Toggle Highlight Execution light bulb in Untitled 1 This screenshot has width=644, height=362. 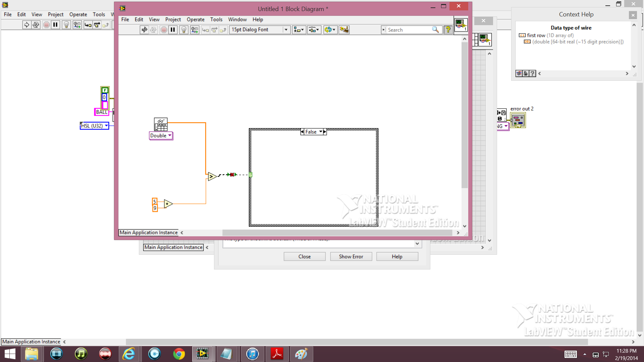pyautogui.click(x=184, y=30)
